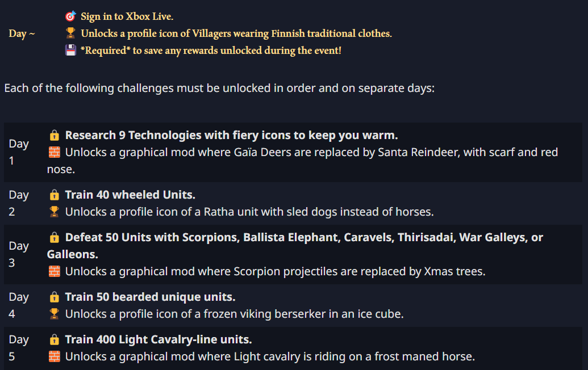Click the Day ~ label at the top
Screen dimensions: 588x370
22,33
